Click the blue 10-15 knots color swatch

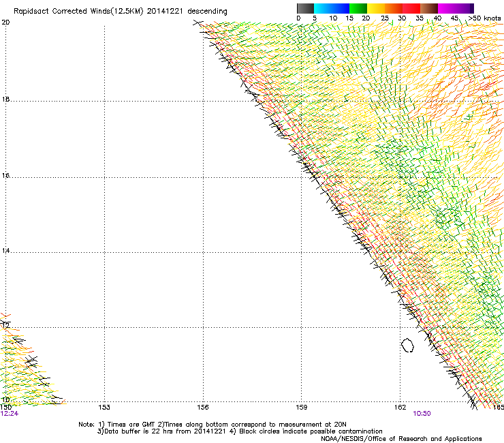[x=341, y=8]
